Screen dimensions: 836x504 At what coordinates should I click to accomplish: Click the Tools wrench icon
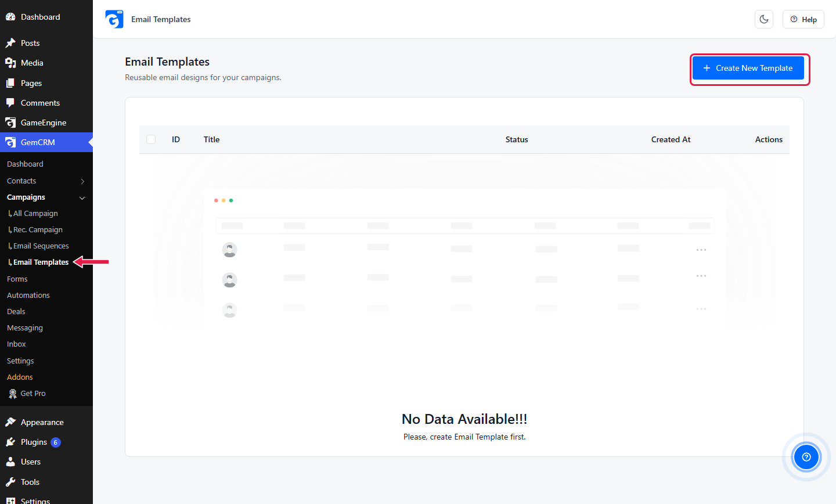pyautogui.click(x=10, y=482)
